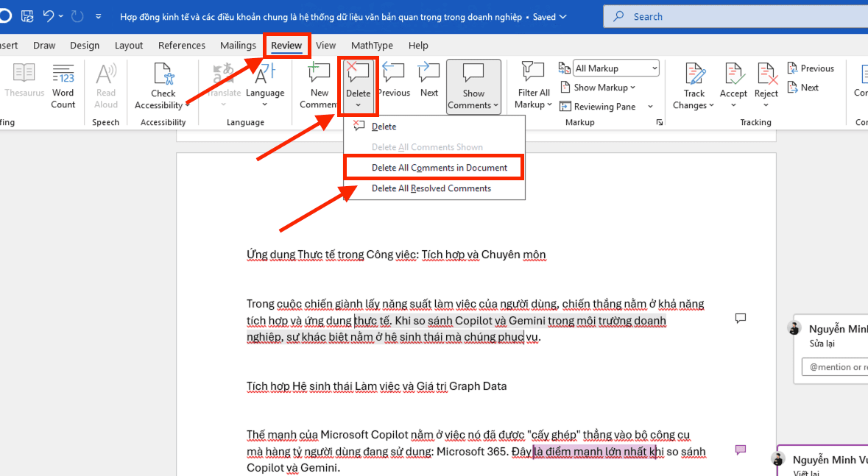Open the Word app icon in title bar
The width and height of the screenshot is (868, 476).
(4, 16)
